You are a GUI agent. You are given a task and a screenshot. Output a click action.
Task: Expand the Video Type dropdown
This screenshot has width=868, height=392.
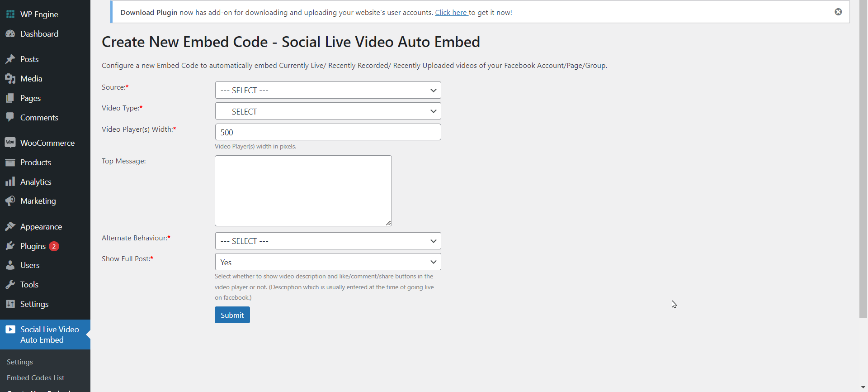pos(328,111)
